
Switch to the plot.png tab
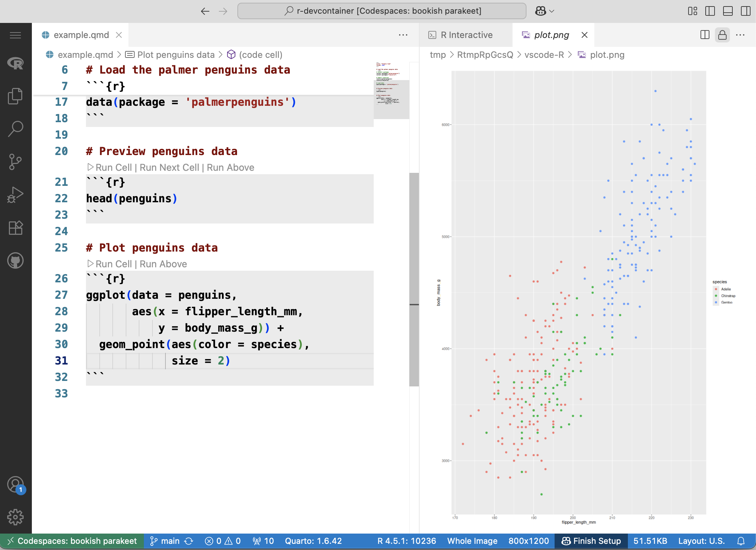pyautogui.click(x=551, y=35)
